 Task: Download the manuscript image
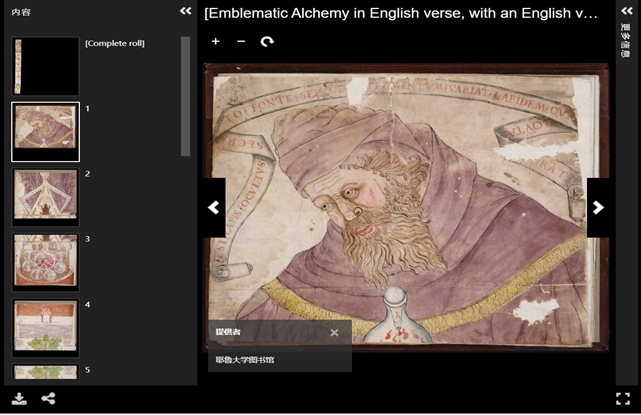[x=19, y=398]
